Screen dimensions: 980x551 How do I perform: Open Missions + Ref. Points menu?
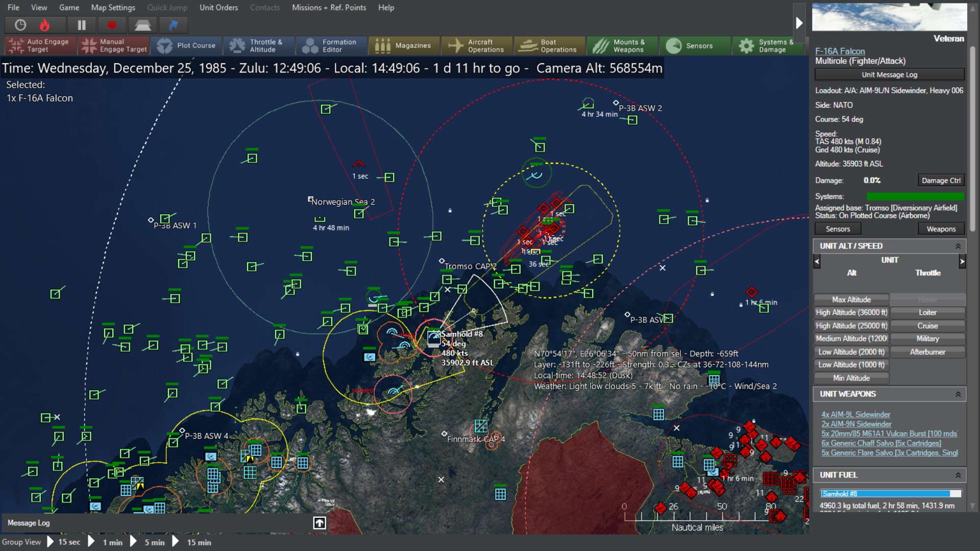coord(329,8)
